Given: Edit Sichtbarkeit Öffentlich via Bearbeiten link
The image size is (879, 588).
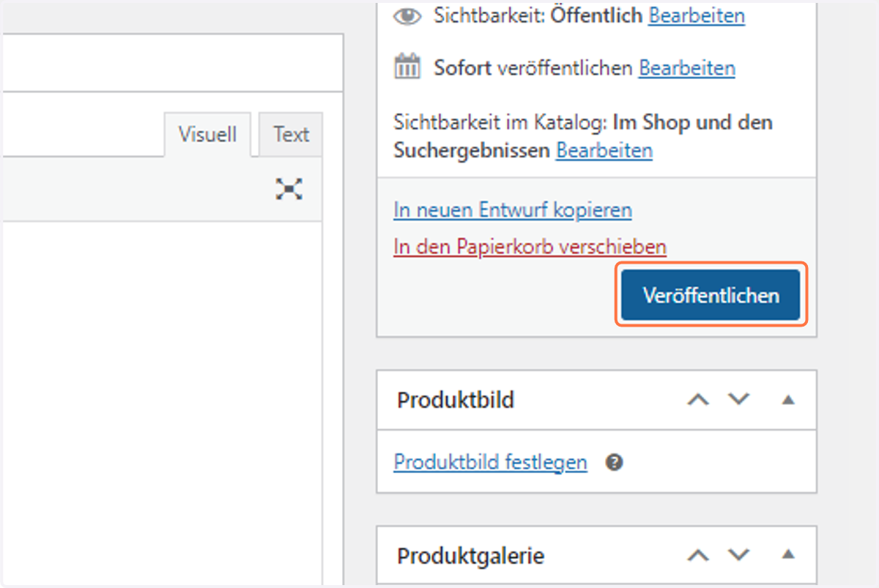Looking at the screenshot, I should coord(697,15).
